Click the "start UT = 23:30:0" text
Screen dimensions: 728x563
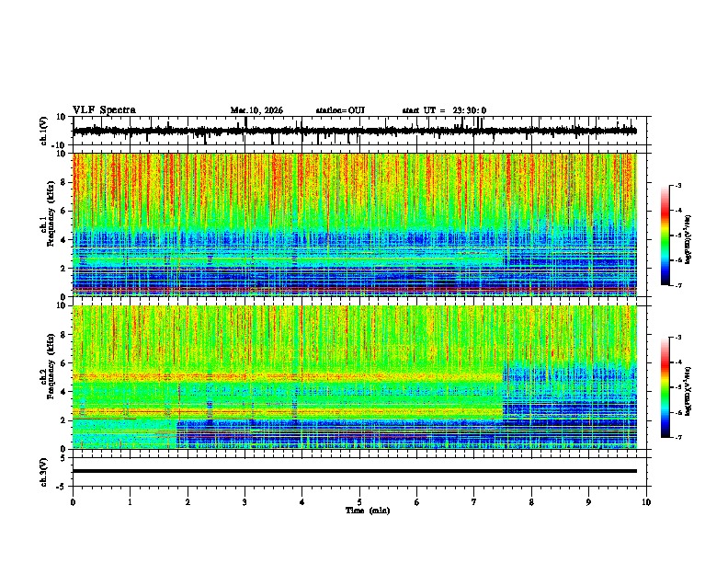click(x=444, y=110)
